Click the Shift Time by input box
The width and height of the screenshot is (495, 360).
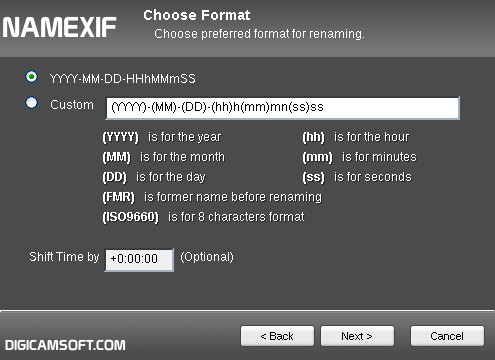coord(139,260)
